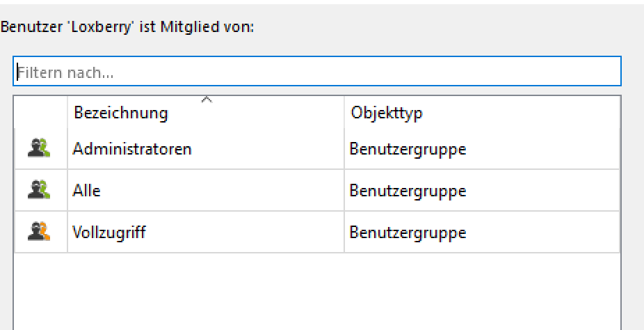Screen dimensions: 644x330
Task: Click the orange Vollzugriff group icon
Action: [x=39, y=233]
